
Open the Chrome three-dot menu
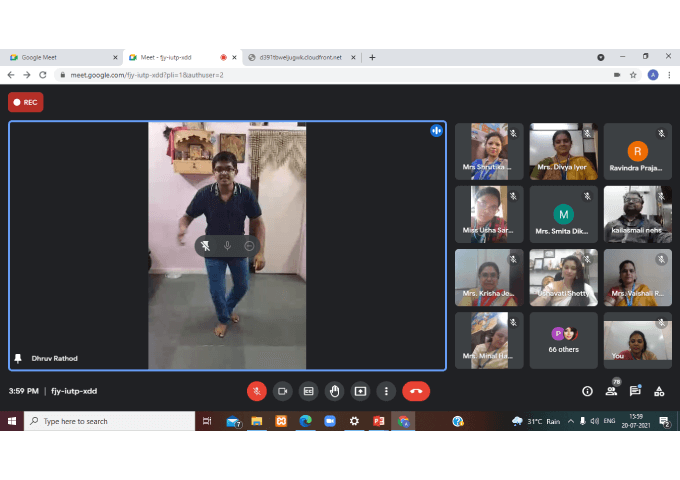pos(669,74)
